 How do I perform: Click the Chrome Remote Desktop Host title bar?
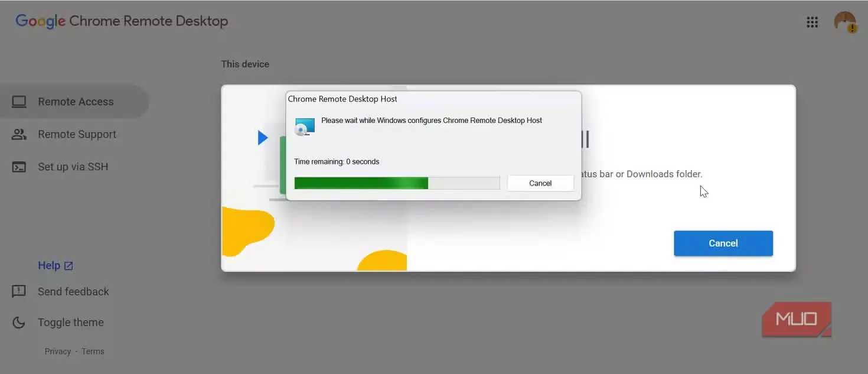pos(433,99)
